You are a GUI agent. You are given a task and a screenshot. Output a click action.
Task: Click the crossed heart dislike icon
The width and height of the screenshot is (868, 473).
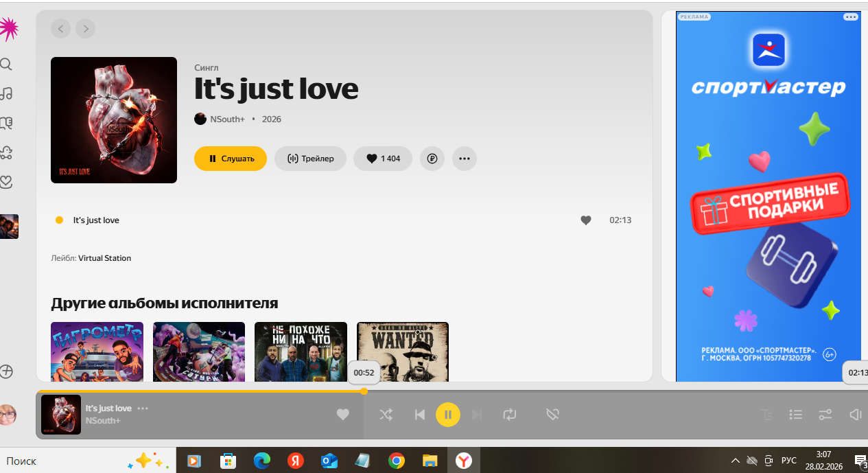coord(552,414)
